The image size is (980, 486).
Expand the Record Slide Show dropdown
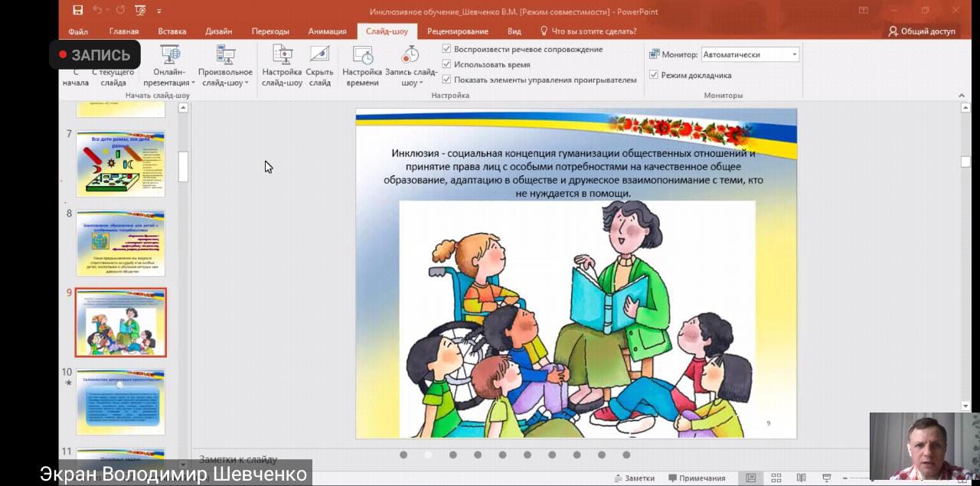click(411, 83)
